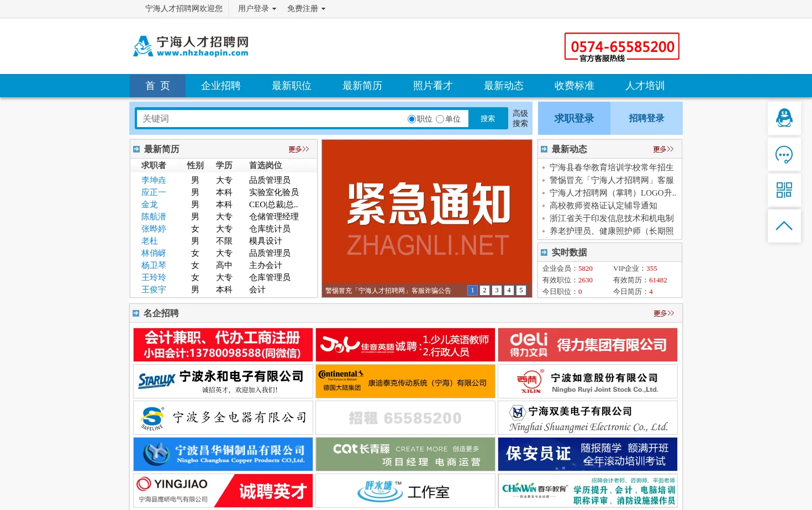Click 更多 link in 名企招聘 panel

click(x=664, y=313)
